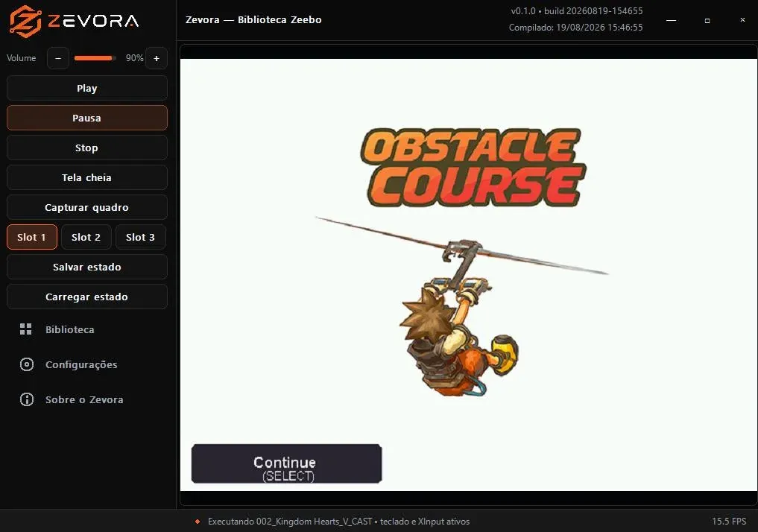
Task: Increase volume with the plus button
Action: pos(157,58)
